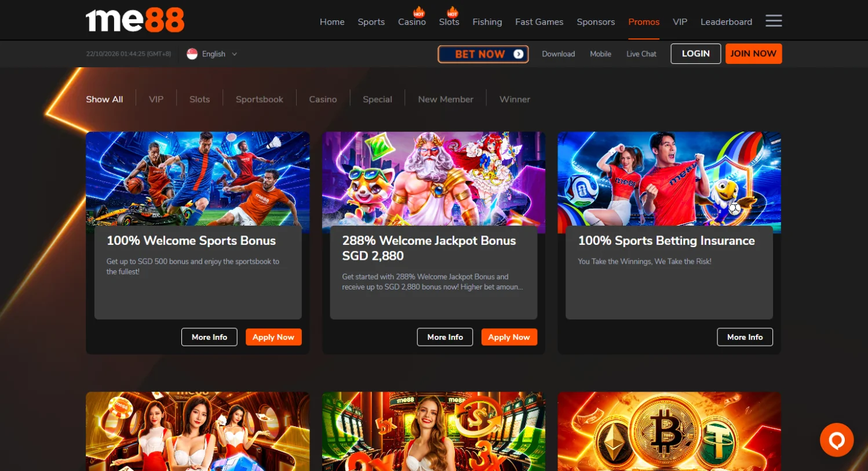Select the New Member filter tab

tap(446, 99)
